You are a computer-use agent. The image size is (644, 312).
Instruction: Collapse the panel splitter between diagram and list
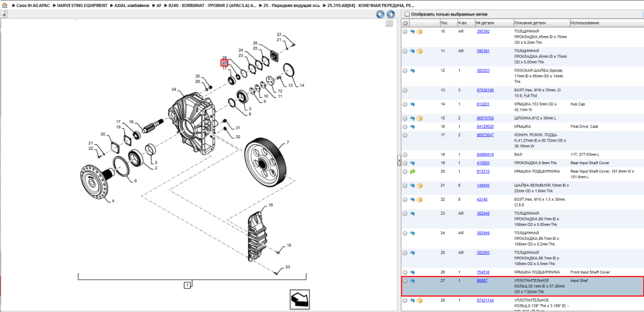coord(399,161)
